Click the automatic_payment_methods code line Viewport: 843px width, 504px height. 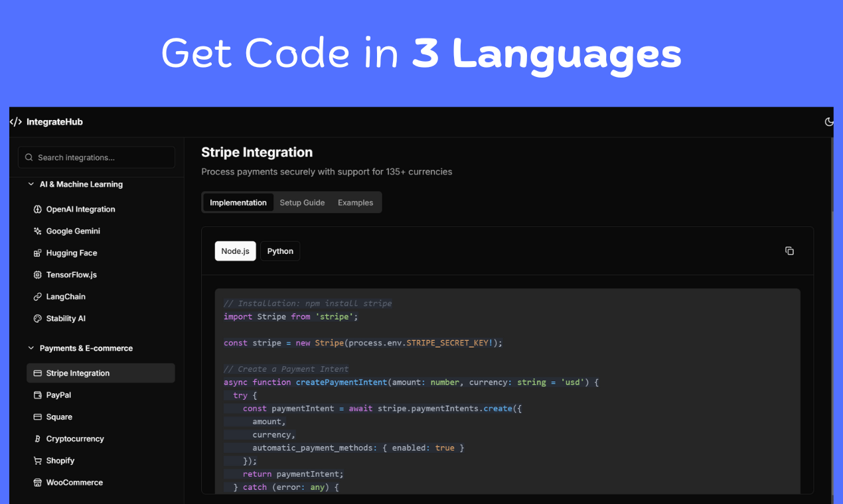point(358,448)
